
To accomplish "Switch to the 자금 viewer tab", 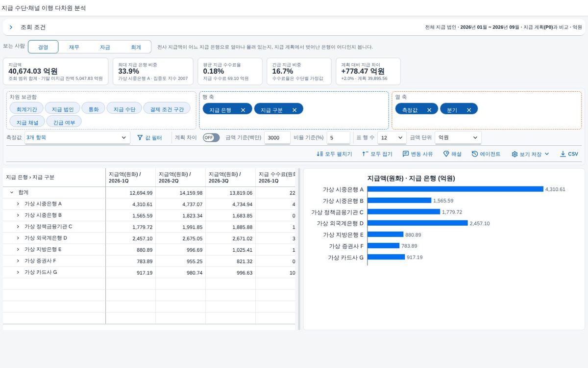I will (x=105, y=47).
